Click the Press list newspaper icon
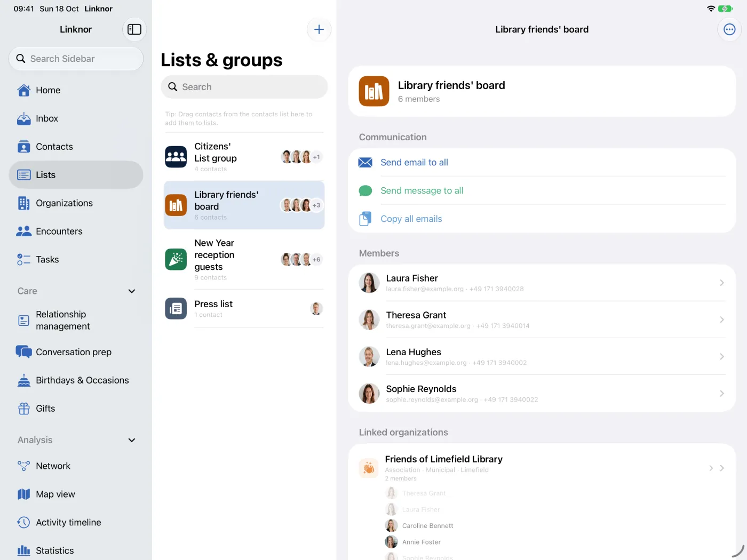Image resolution: width=747 pixels, height=560 pixels. coord(176,309)
